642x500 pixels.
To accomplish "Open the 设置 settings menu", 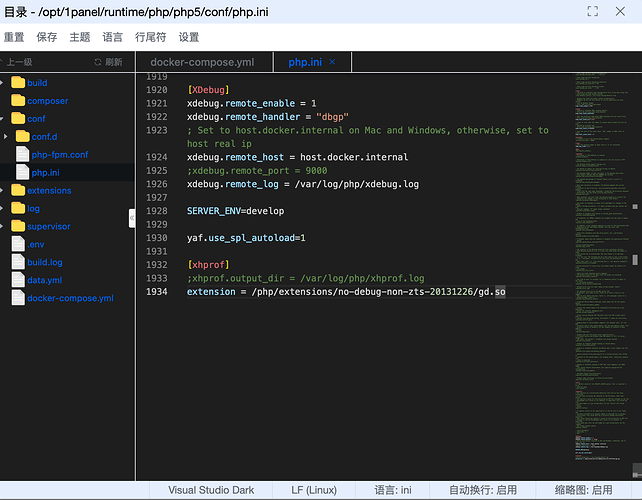I will tap(189, 37).
